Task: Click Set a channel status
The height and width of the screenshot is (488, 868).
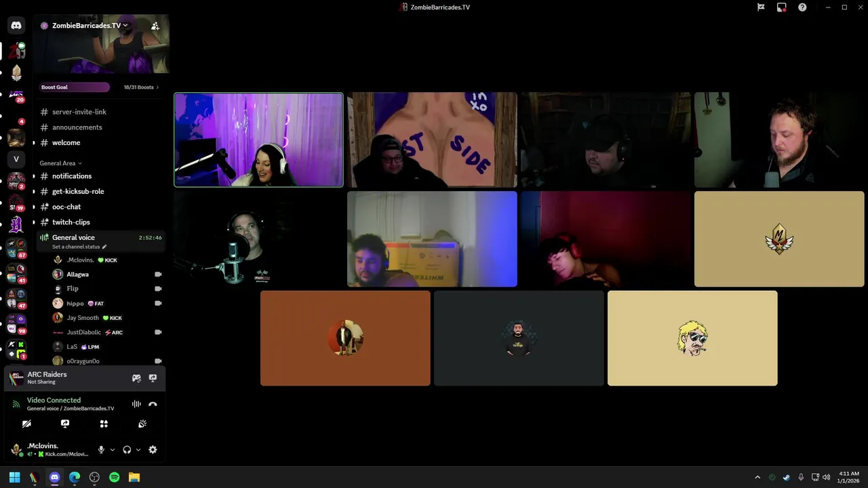Action: (x=79, y=247)
